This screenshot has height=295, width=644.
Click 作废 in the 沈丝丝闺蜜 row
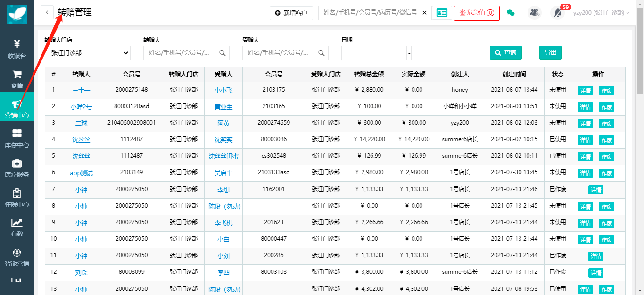[606, 157]
